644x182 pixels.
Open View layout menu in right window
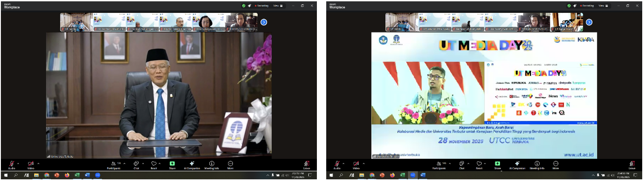602,6
